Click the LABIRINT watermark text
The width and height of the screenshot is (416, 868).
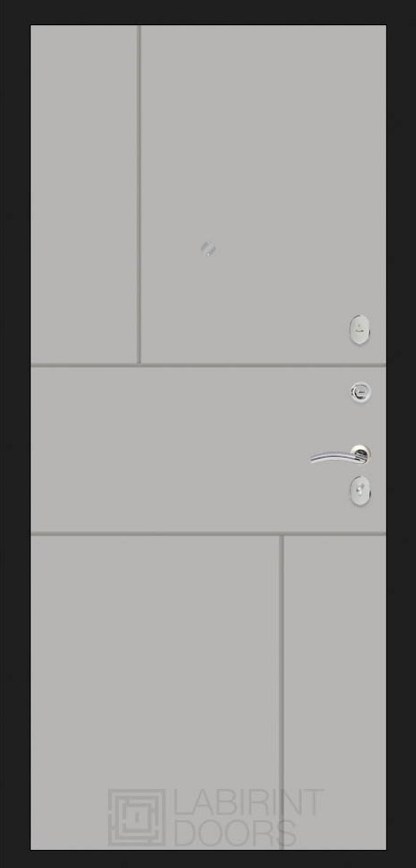point(248,802)
